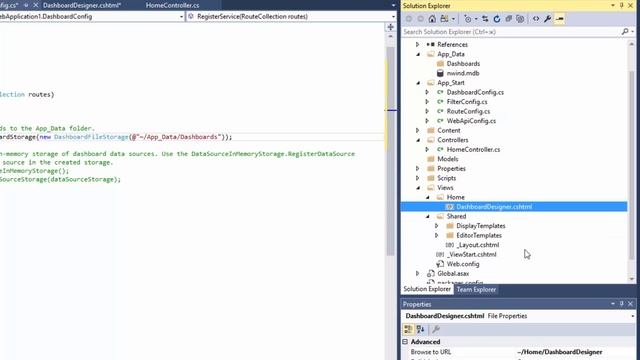The width and height of the screenshot is (640, 360).
Task: Open Solution Explorer window options dropdown
Action: (613, 6)
